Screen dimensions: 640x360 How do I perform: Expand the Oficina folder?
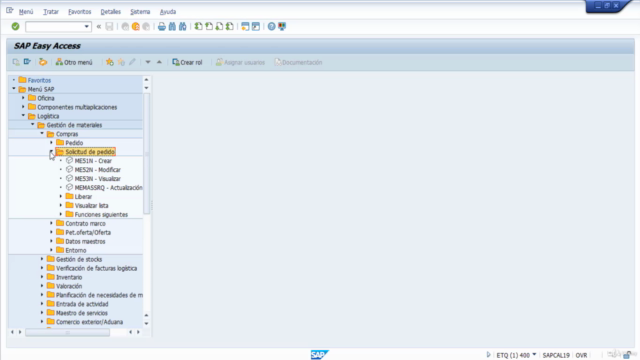[23, 98]
